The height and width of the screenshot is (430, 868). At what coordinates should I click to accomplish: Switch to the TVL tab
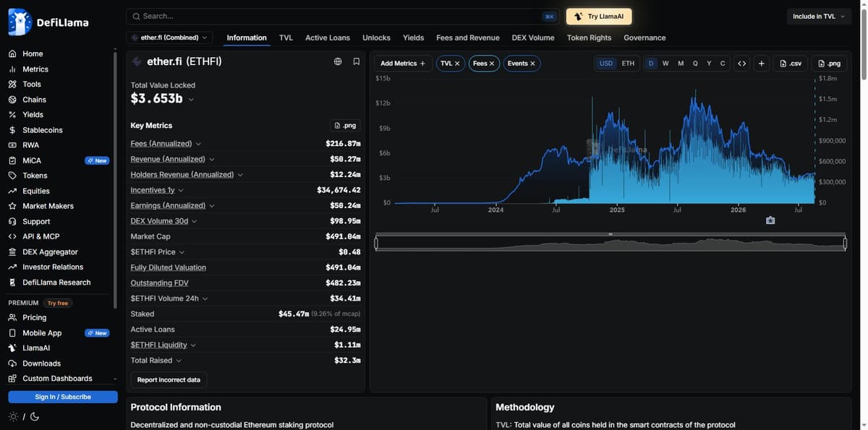coord(286,38)
